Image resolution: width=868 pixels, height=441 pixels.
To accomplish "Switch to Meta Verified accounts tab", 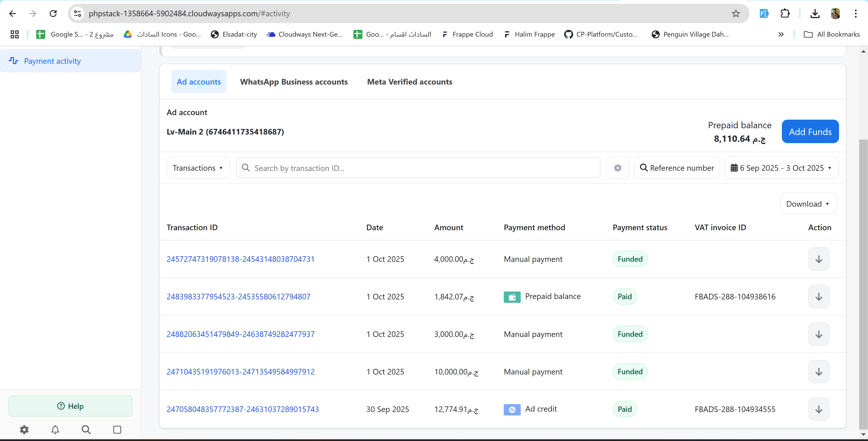I will [410, 82].
